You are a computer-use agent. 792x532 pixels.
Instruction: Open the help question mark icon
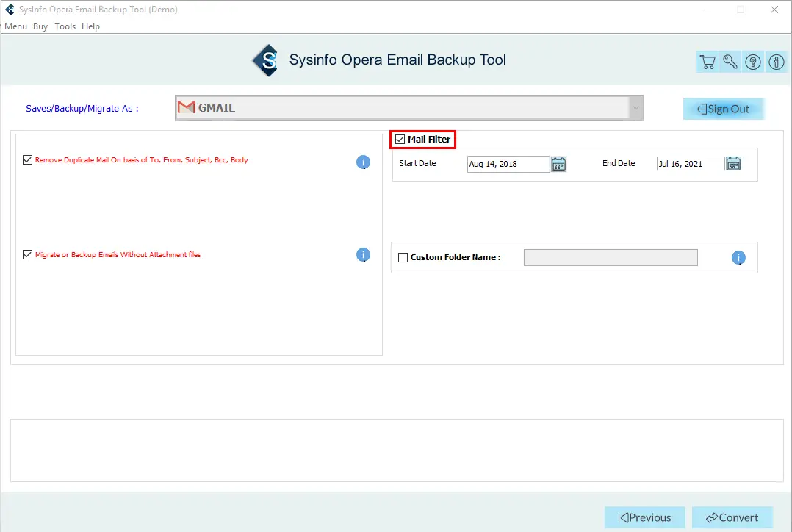(753, 62)
